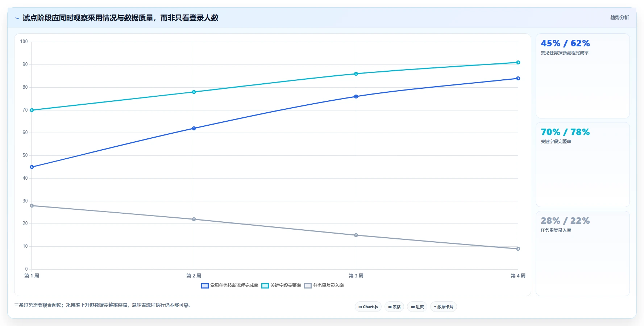Toggle the 常见任务按新流程完成率 legend series
The width and height of the screenshot is (644, 326).
coord(230,285)
